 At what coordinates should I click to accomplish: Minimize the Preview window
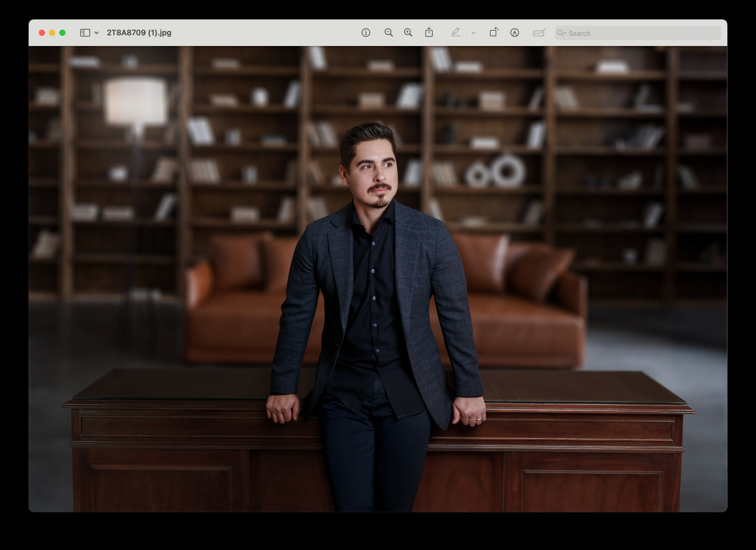click(52, 33)
